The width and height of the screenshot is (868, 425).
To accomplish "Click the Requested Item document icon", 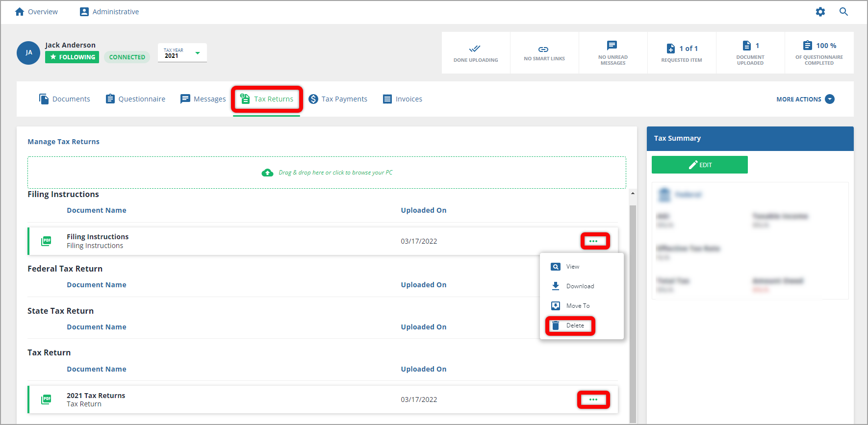I will [671, 49].
